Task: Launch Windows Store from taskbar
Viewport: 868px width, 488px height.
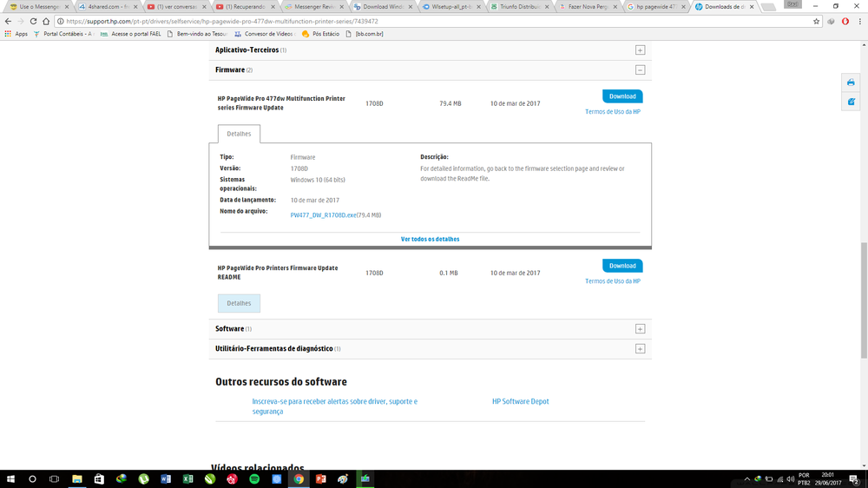Action: click(99, 479)
